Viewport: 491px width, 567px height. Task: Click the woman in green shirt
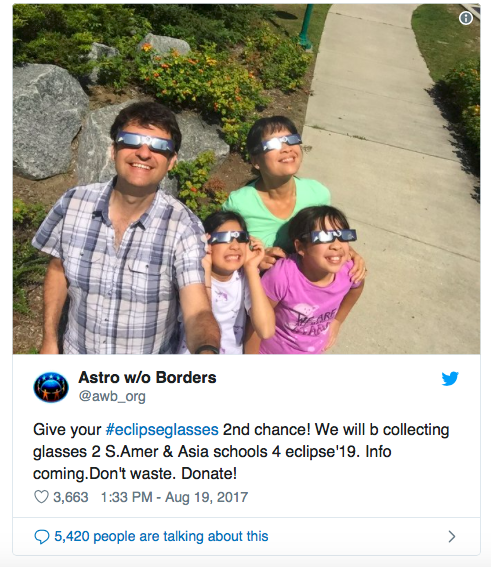pyautogui.click(x=277, y=184)
